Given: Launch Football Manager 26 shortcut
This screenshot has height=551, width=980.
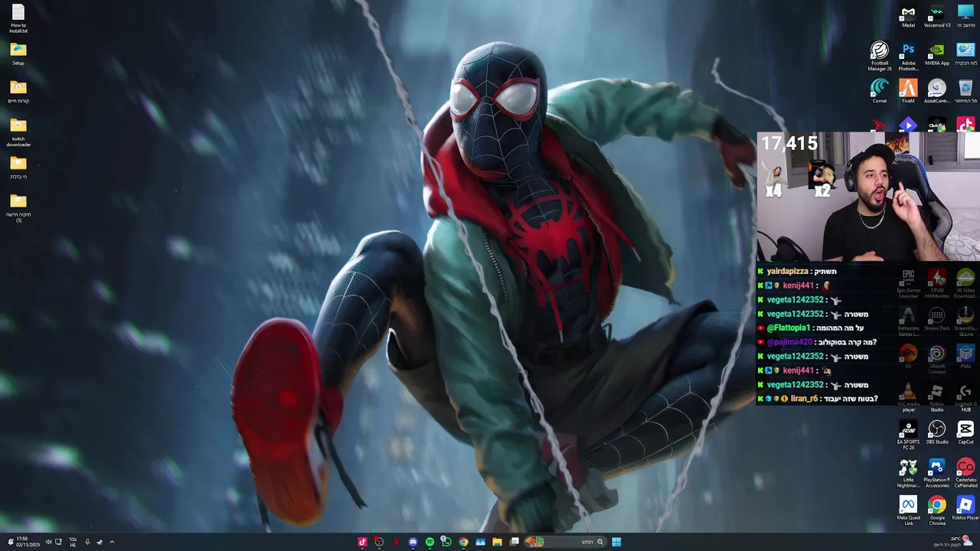Looking at the screenshot, I should coord(880,57).
